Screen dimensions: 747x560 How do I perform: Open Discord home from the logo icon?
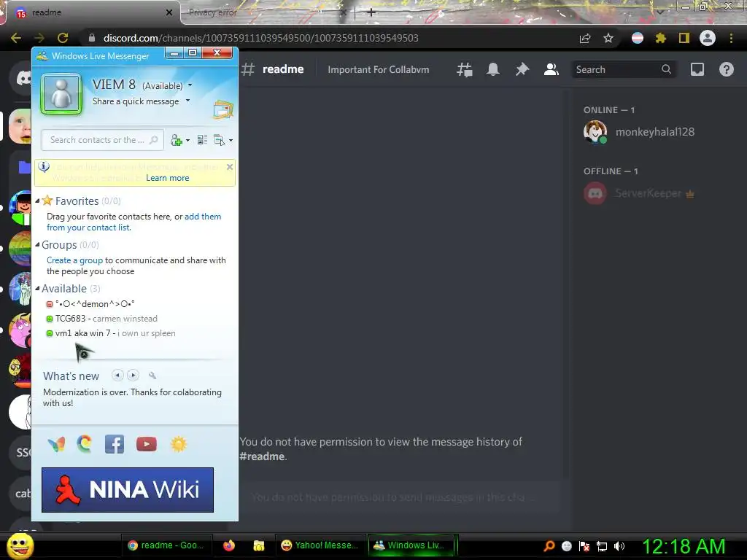(22, 78)
